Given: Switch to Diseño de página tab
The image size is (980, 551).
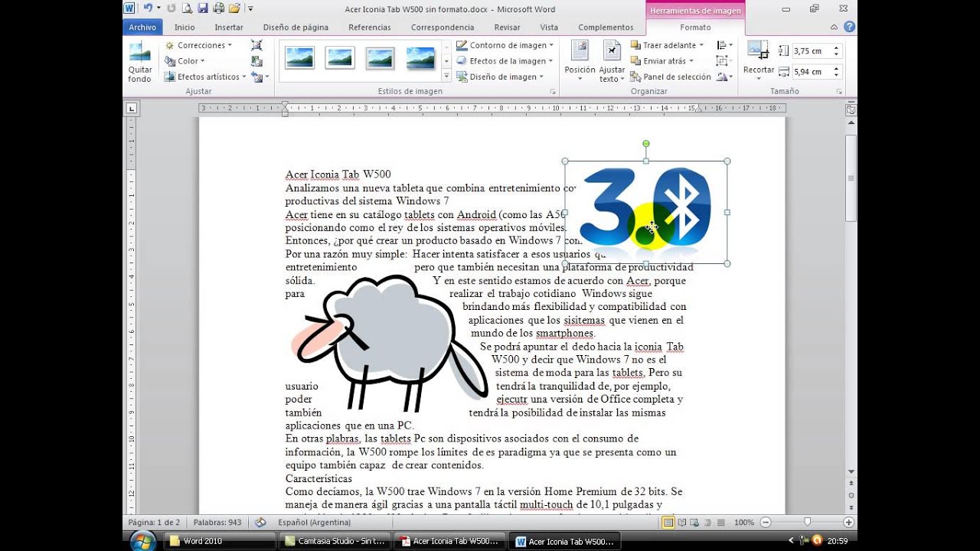Looking at the screenshot, I should tap(296, 28).
